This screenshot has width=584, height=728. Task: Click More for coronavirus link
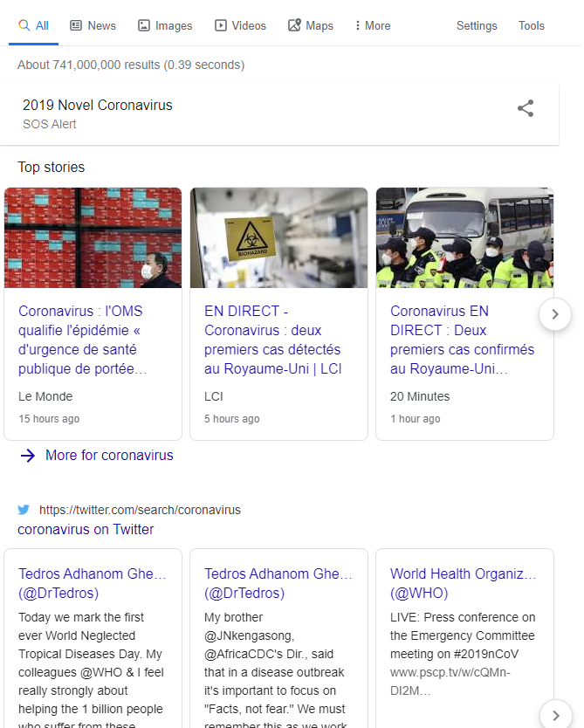pos(109,455)
